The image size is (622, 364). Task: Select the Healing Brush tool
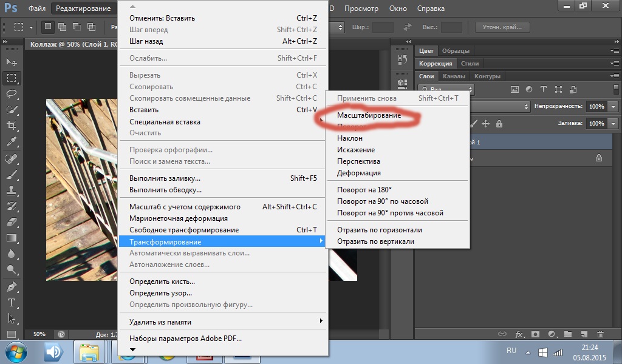[12, 158]
